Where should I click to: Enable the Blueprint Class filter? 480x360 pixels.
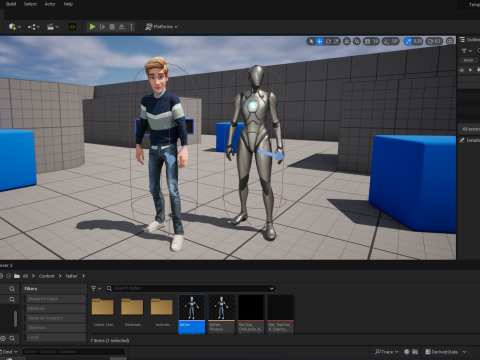click(55, 299)
